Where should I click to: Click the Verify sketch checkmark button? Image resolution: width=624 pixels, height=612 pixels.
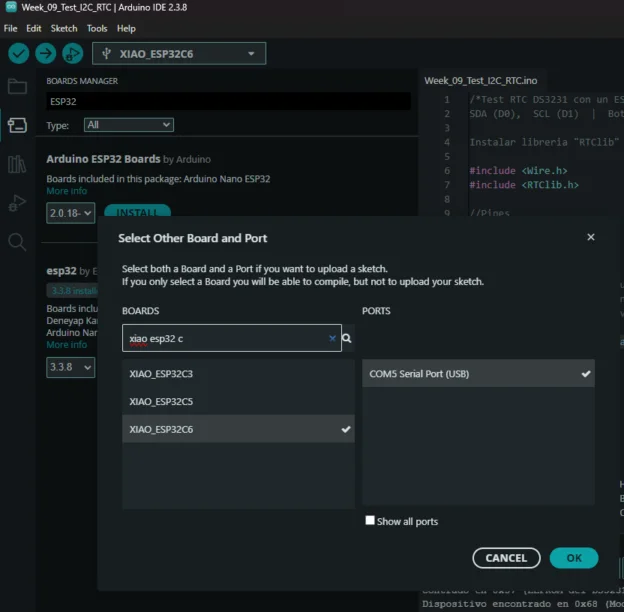coord(18,53)
